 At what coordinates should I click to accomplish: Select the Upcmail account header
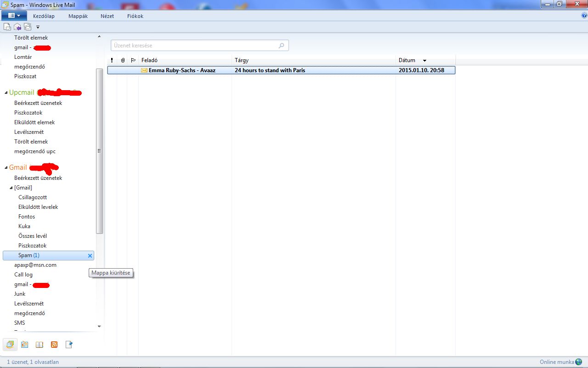22,92
